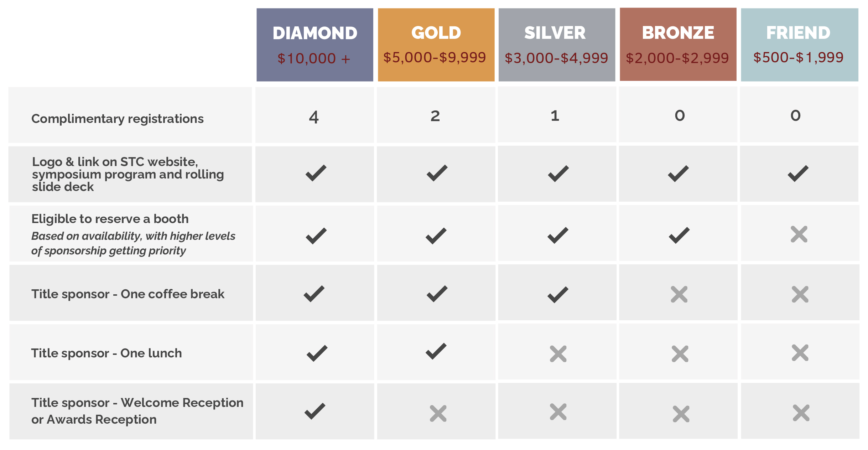Click the Diamond checkmark for logo & link
Viewport: 868px width, 450px height.
click(x=316, y=173)
